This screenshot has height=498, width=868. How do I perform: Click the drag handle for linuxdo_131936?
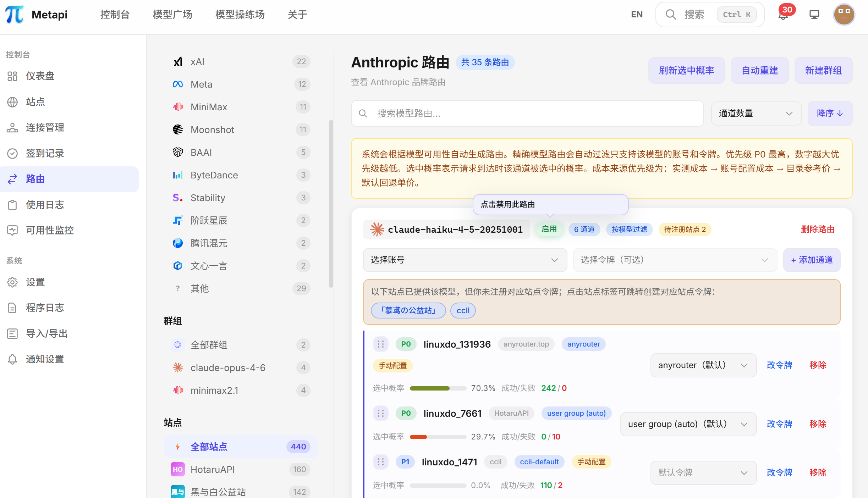381,344
